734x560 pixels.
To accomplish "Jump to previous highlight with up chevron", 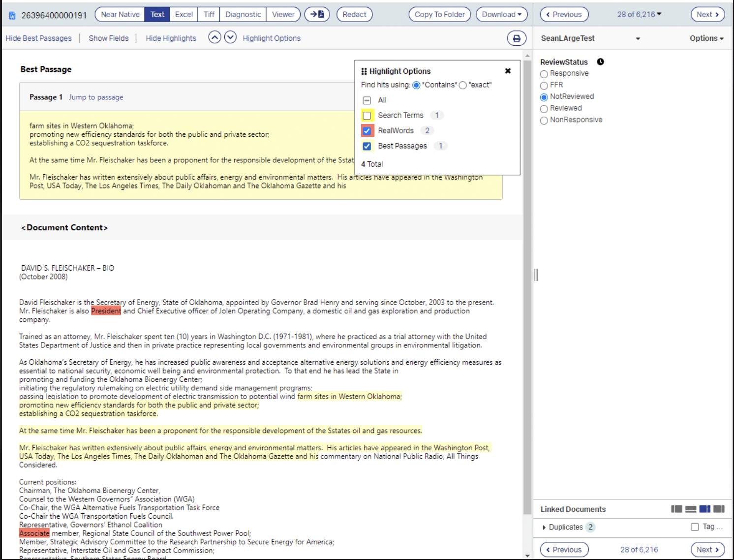I will coord(214,37).
